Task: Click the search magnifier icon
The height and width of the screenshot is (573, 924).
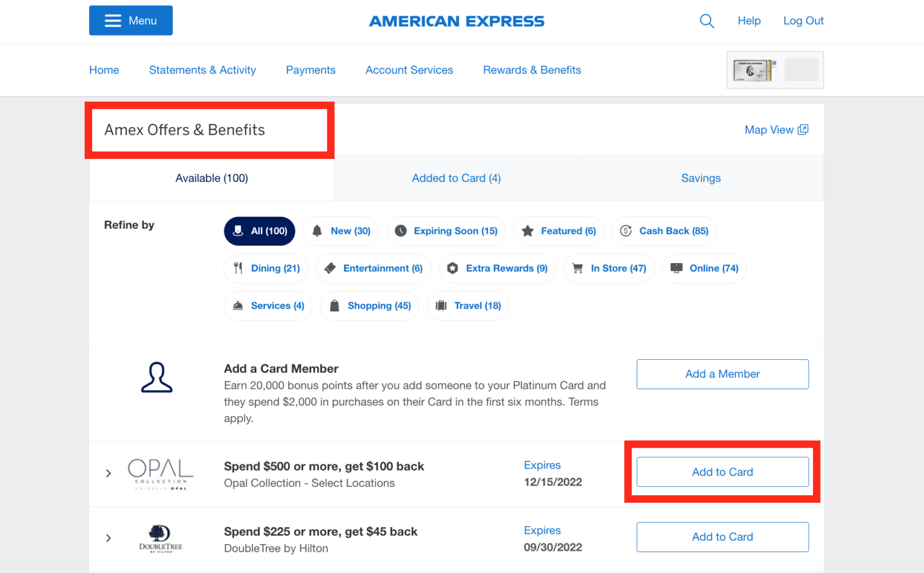Action: 707,20
